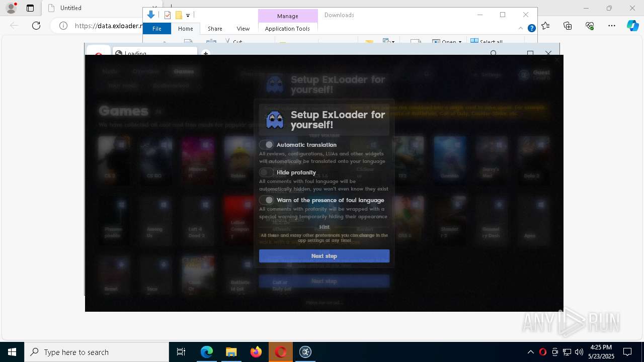Click the Edge address bar URL

click(108, 26)
